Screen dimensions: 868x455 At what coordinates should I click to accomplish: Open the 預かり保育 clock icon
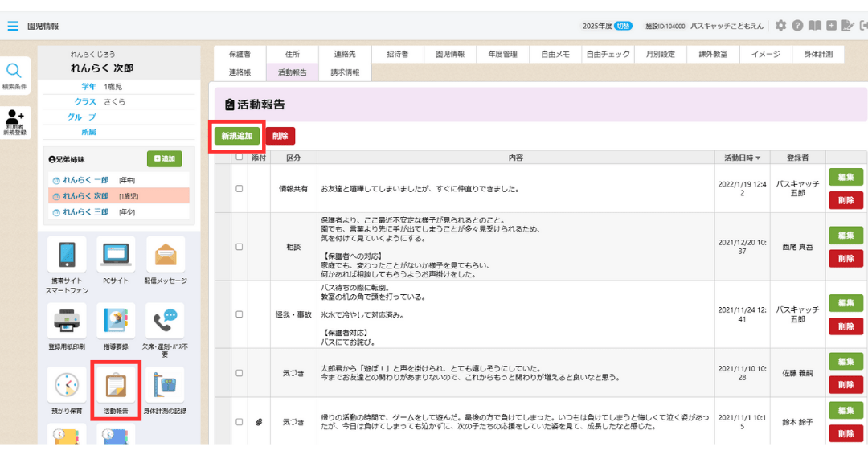coord(67,386)
